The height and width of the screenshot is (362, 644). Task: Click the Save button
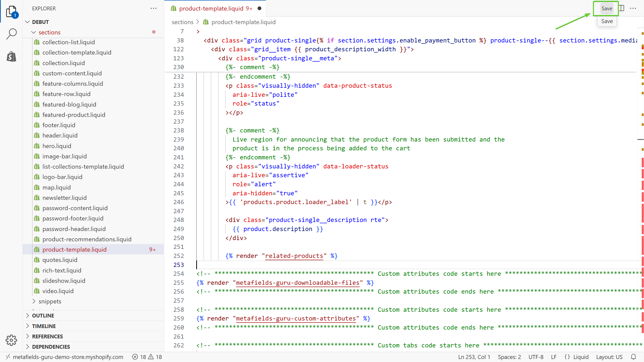click(607, 8)
